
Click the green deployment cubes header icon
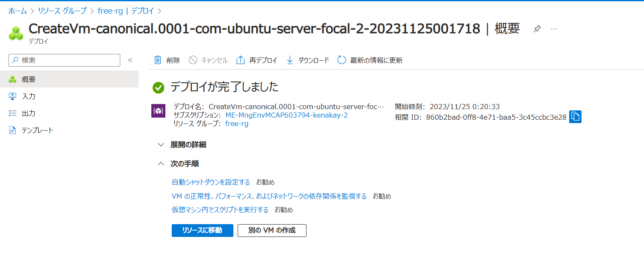[16, 34]
